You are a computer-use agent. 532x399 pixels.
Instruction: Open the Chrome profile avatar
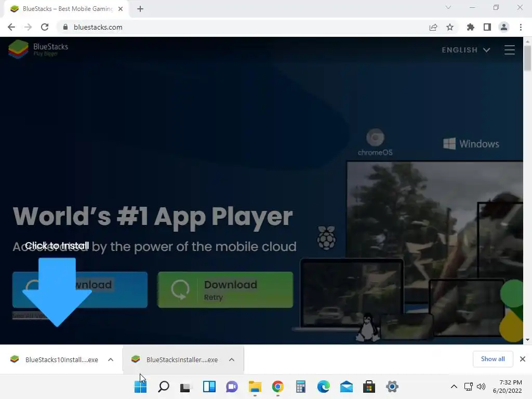tap(504, 27)
